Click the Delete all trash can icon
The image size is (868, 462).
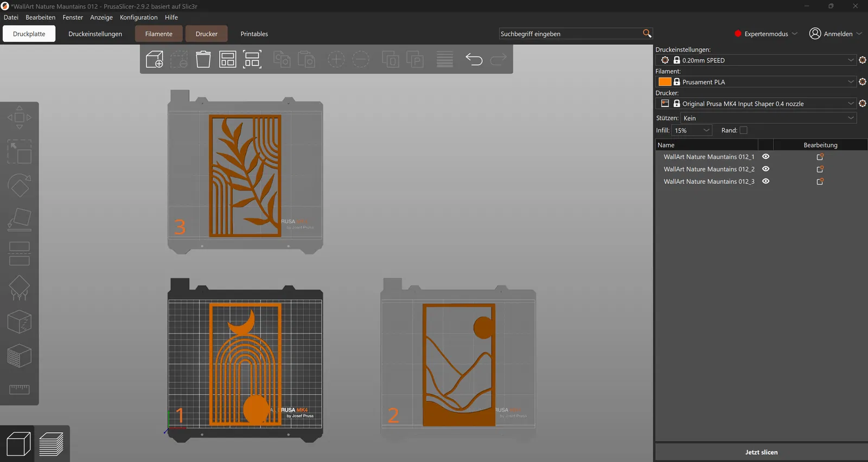[203, 59]
